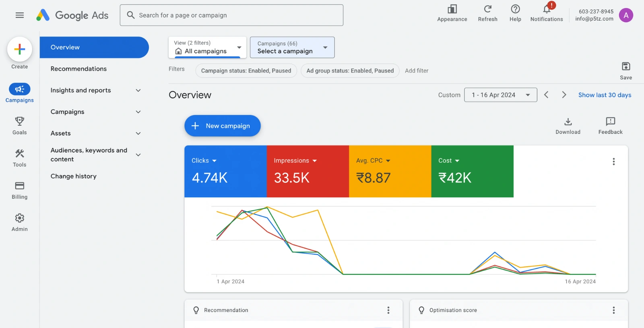Expand the Campaigns nav section

click(138, 112)
